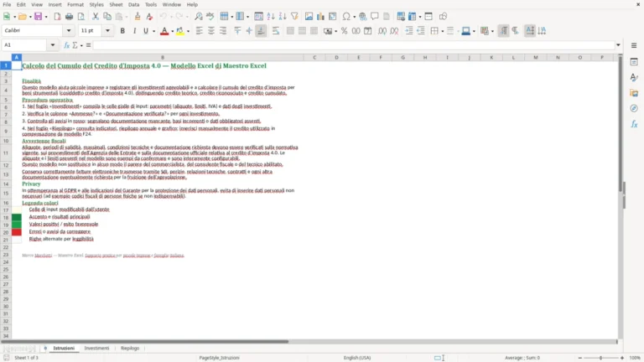Open Background Color dropdown arrow
Viewport: 644px width, 362px height.
point(188,31)
